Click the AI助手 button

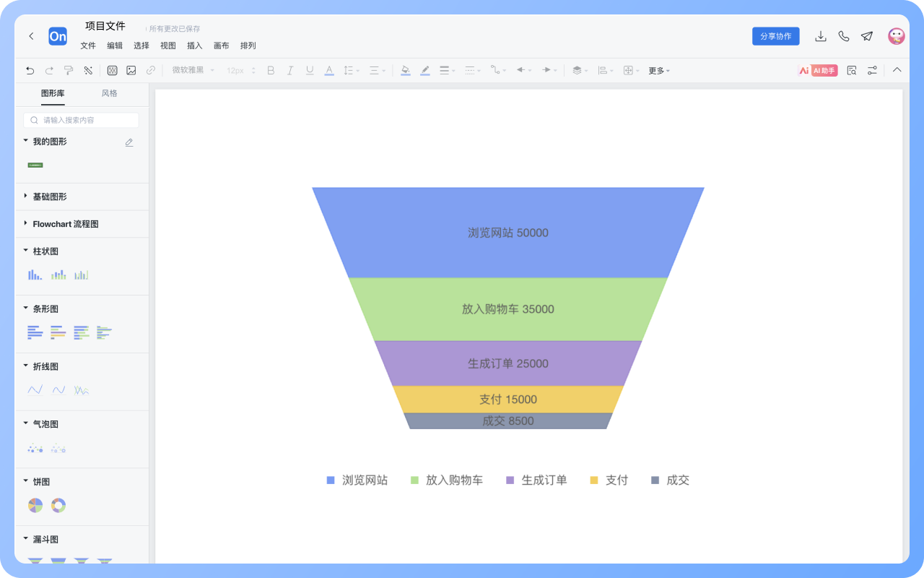pyautogui.click(x=818, y=70)
